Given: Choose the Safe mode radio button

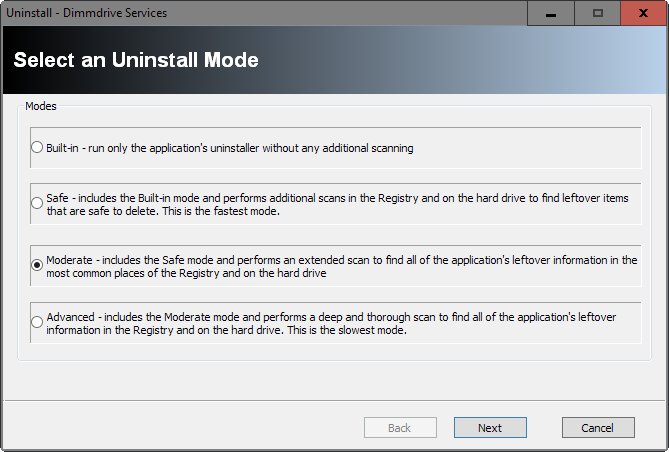Looking at the screenshot, I should (x=37, y=206).
